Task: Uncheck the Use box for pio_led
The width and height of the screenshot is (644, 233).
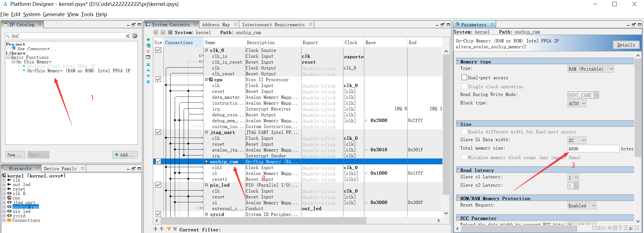Action: pyautogui.click(x=158, y=185)
